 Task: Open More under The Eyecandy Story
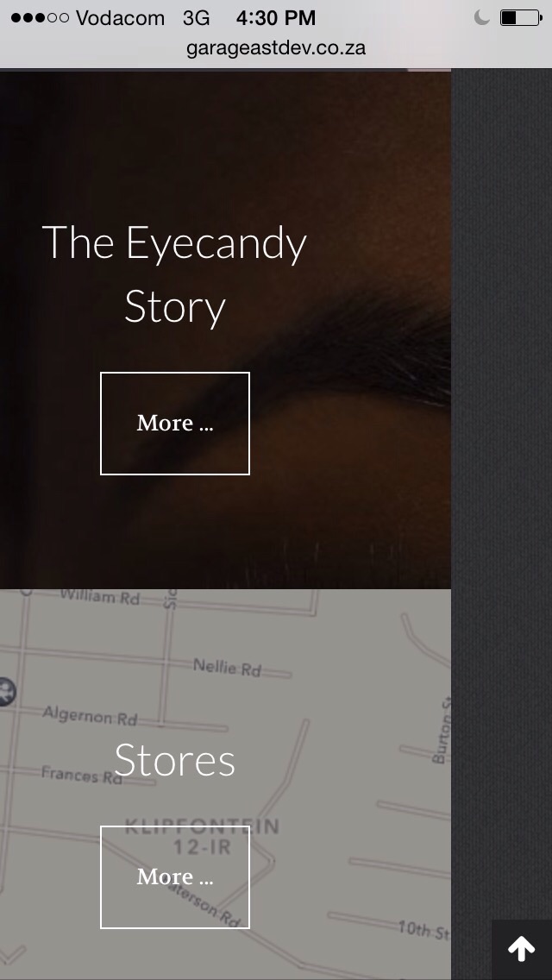[175, 423]
